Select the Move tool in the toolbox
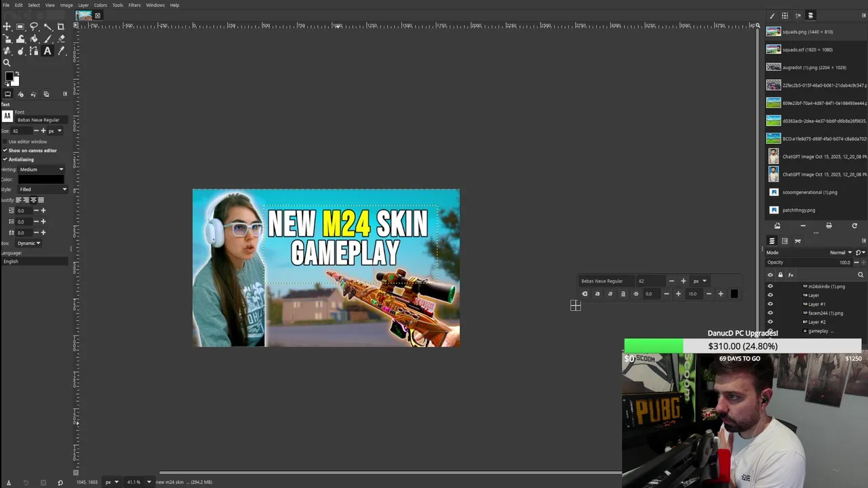 click(7, 26)
